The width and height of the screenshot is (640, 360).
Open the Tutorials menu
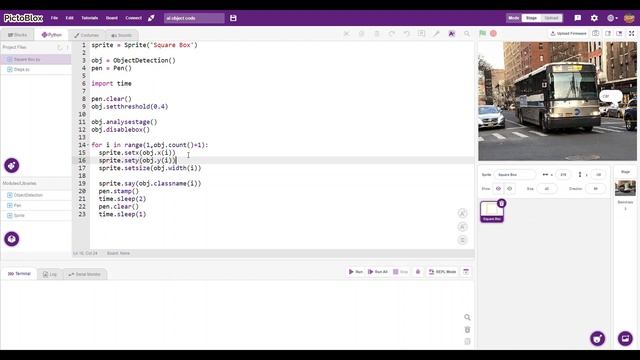(89, 18)
